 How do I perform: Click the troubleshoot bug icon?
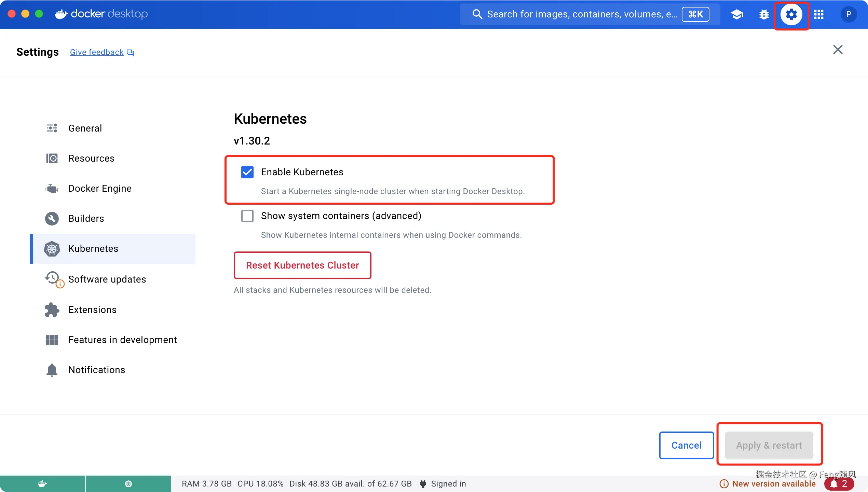[x=764, y=14]
